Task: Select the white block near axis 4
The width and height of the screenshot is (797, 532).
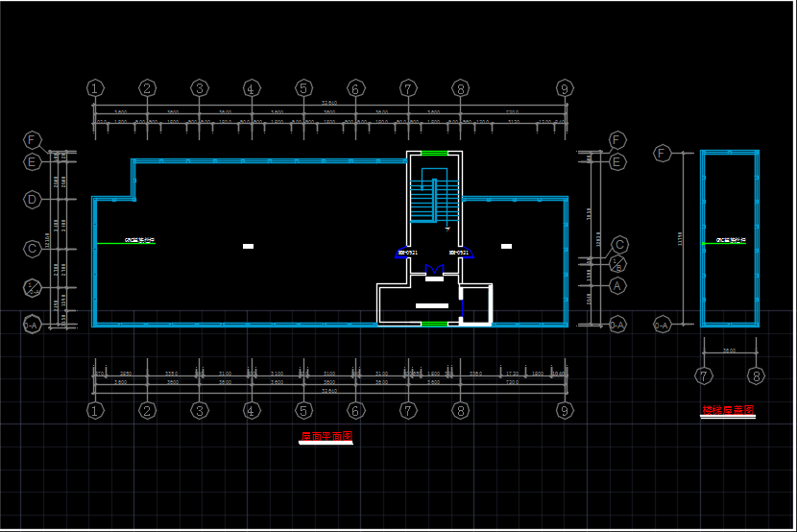Action: [248, 246]
